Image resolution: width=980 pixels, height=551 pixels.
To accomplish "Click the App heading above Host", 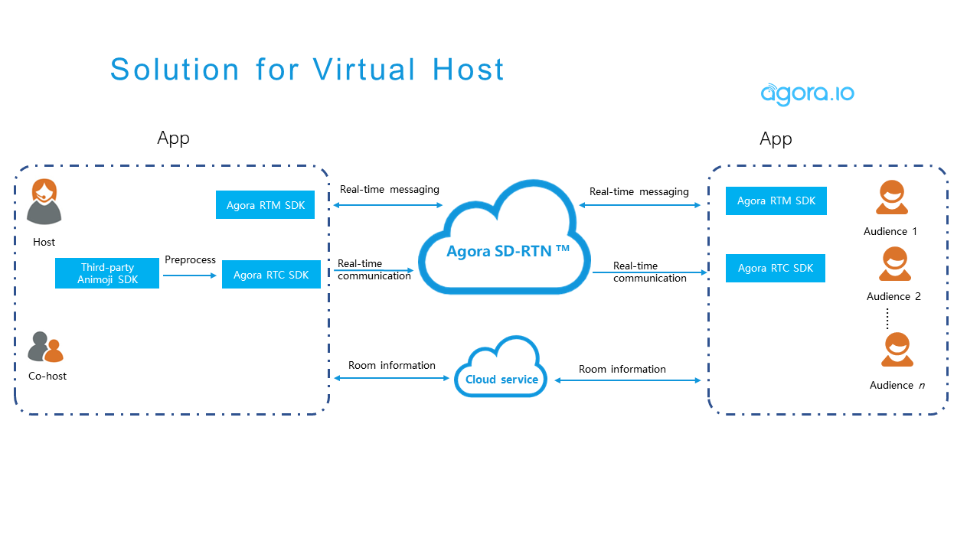I will [x=173, y=139].
